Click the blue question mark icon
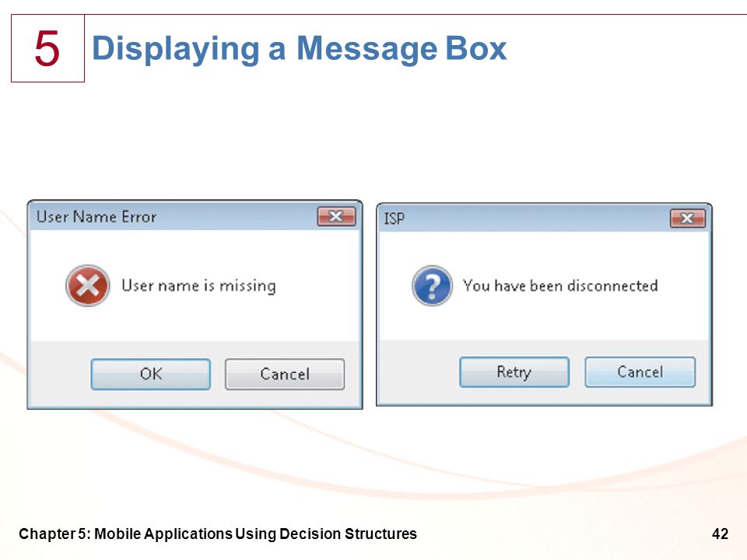The height and width of the screenshot is (560, 747). pos(432,285)
